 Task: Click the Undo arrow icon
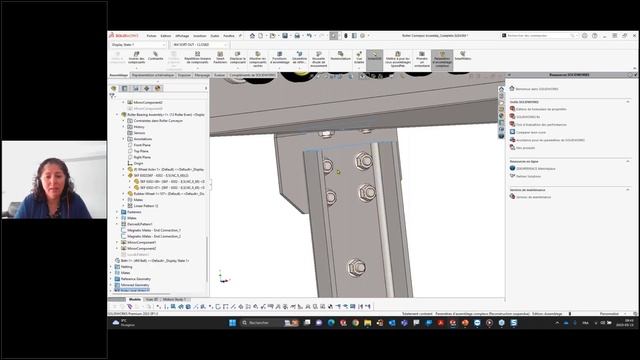click(309, 36)
